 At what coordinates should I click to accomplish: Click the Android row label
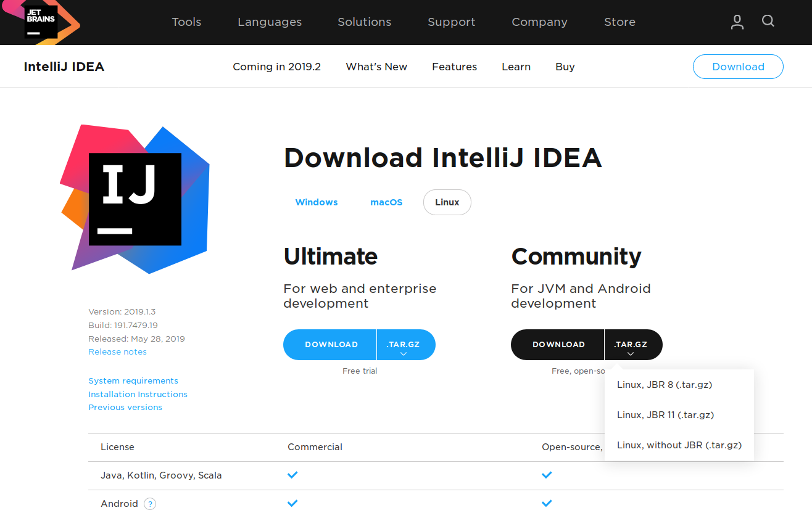coord(119,504)
